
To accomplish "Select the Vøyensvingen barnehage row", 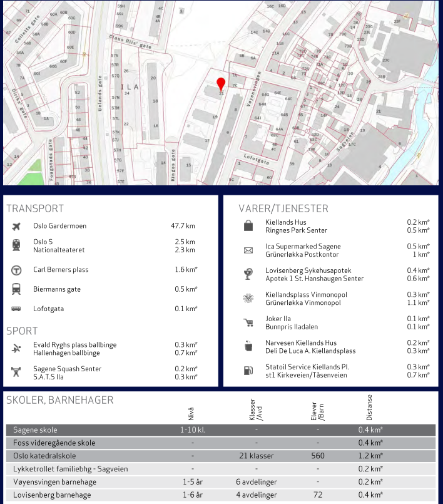I will pyautogui.click(x=221, y=482).
